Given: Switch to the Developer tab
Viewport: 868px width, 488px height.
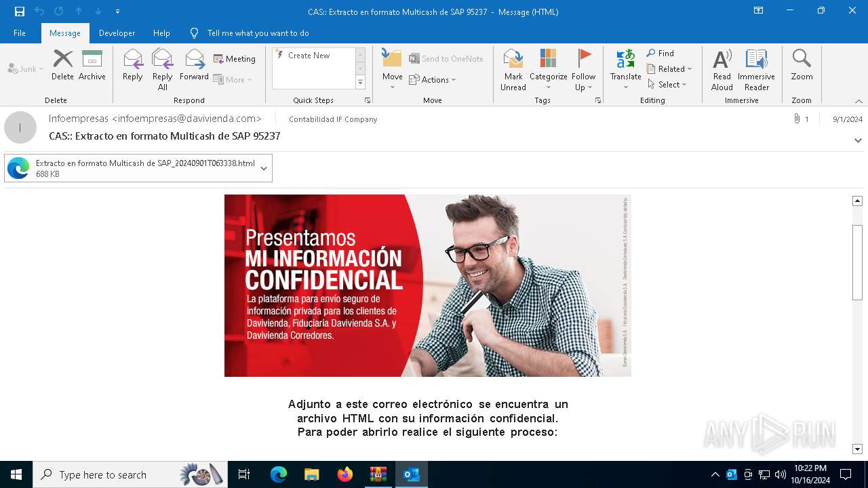Looking at the screenshot, I should (117, 33).
